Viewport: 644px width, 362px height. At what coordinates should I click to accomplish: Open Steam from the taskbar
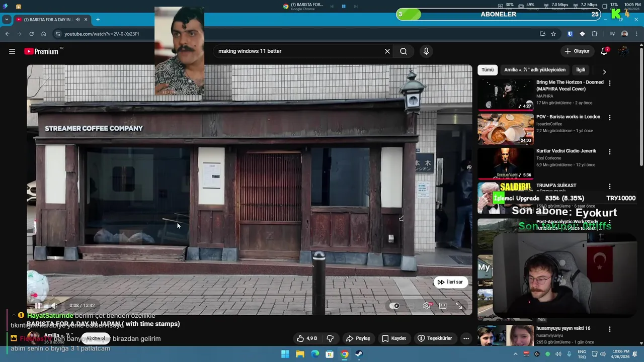click(x=359, y=354)
